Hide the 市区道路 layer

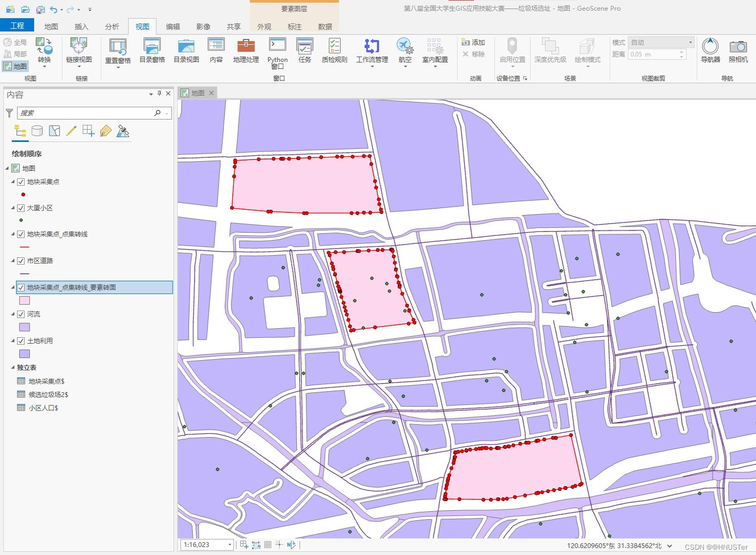coord(21,261)
